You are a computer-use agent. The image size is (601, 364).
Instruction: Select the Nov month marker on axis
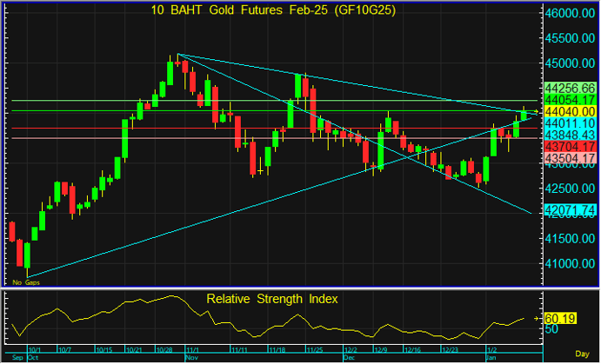click(x=193, y=357)
